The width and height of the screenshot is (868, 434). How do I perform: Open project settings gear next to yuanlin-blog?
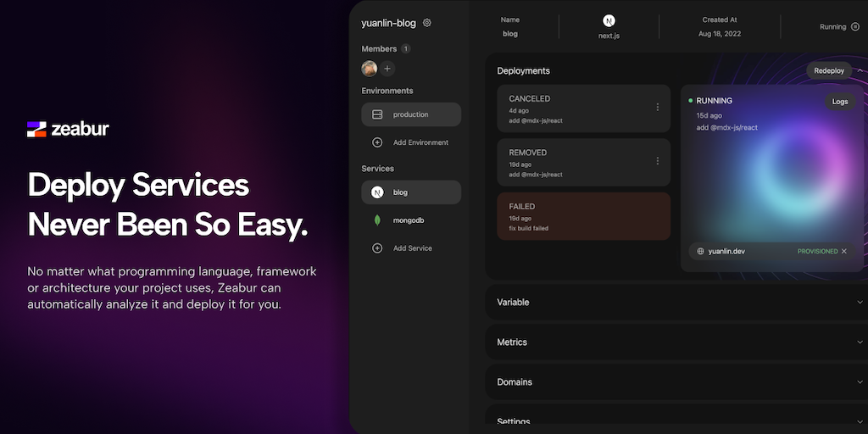click(x=427, y=23)
